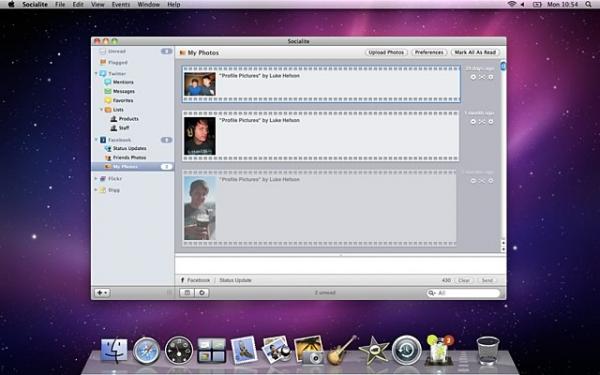Open the Socialite application menu
This screenshot has height=375, width=600.
tap(35, 5)
